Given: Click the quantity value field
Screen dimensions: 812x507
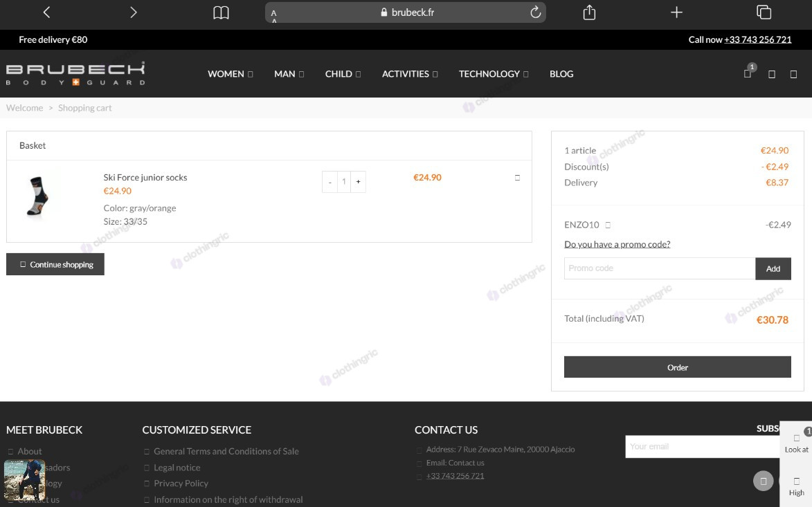Looking at the screenshot, I should pyautogui.click(x=344, y=182).
